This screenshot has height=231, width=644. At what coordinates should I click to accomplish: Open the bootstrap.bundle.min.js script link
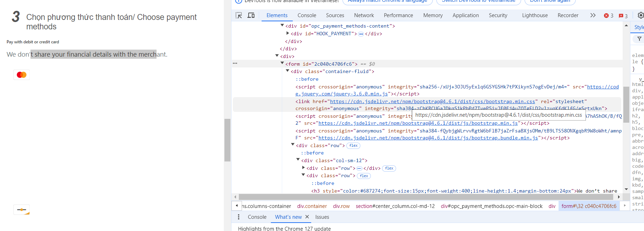428,138
